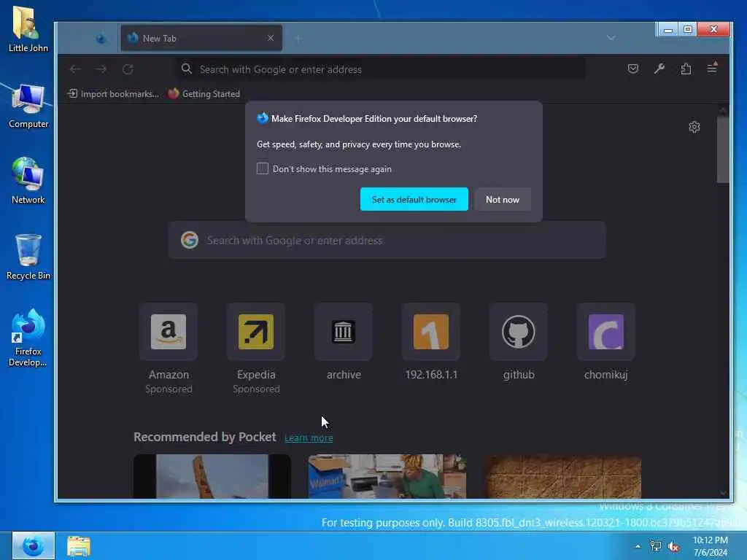Click Import bookmarks in bookmarks bar
This screenshot has height=560, width=747.
click(113, 94)
